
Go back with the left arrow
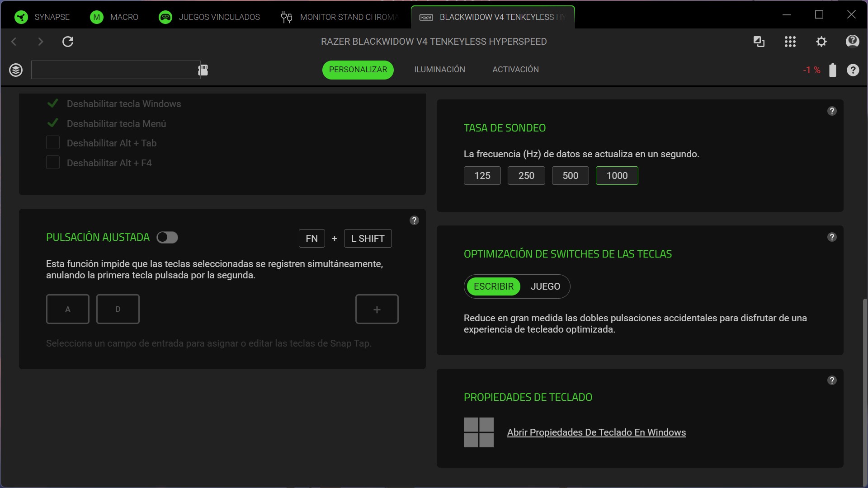click(x=14, y=42)
